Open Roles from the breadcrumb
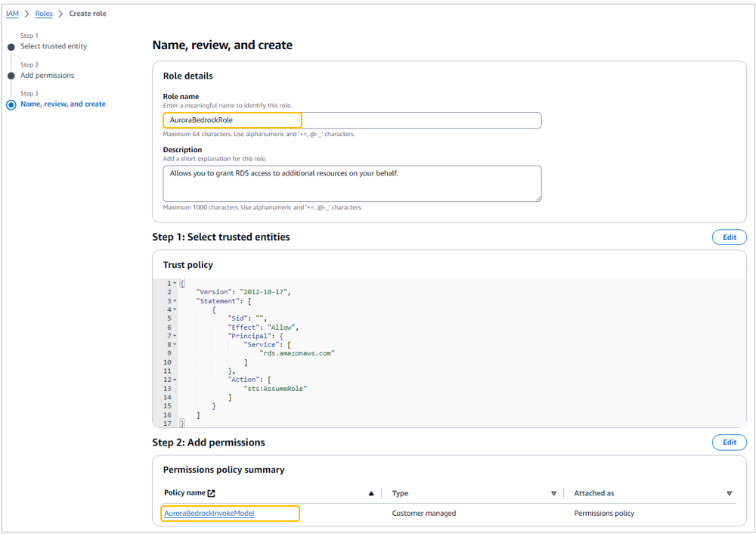Screen dimensions: 756x534 pyautogui.click(x=44, y=14)
